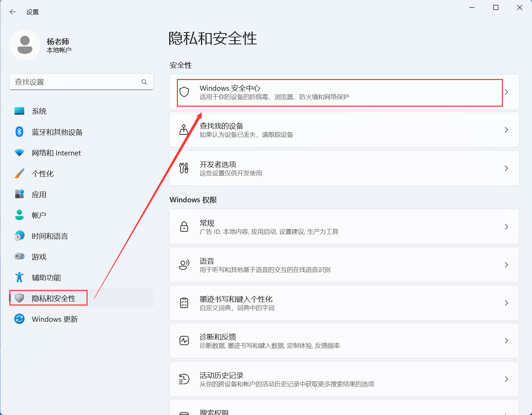The height and width of the screenshot is (415, 532).
Task: Click the gaming controller icon
Action: tap(19, 256)
